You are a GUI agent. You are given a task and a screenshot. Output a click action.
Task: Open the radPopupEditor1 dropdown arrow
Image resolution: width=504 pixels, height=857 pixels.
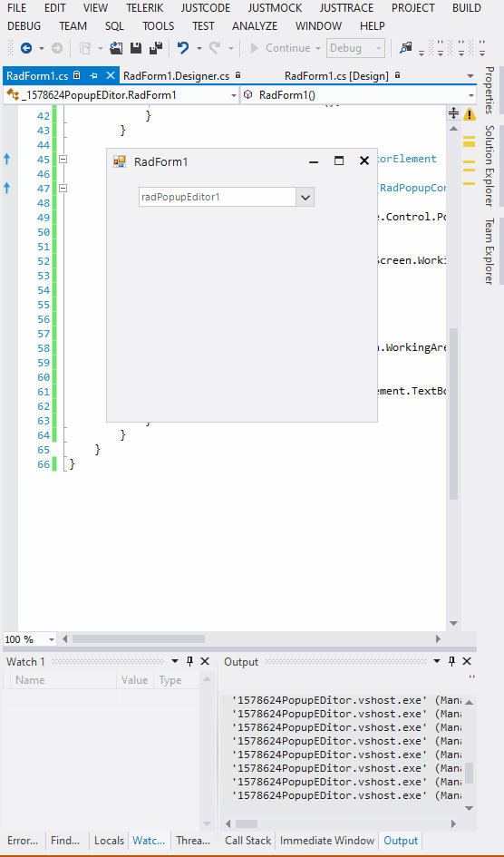click(x=305, y=197)
